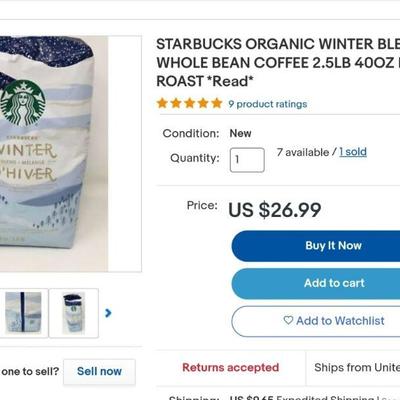This screenshot has height=400, width=400.
Task: Open the 1 sold link
Action: 353,152
